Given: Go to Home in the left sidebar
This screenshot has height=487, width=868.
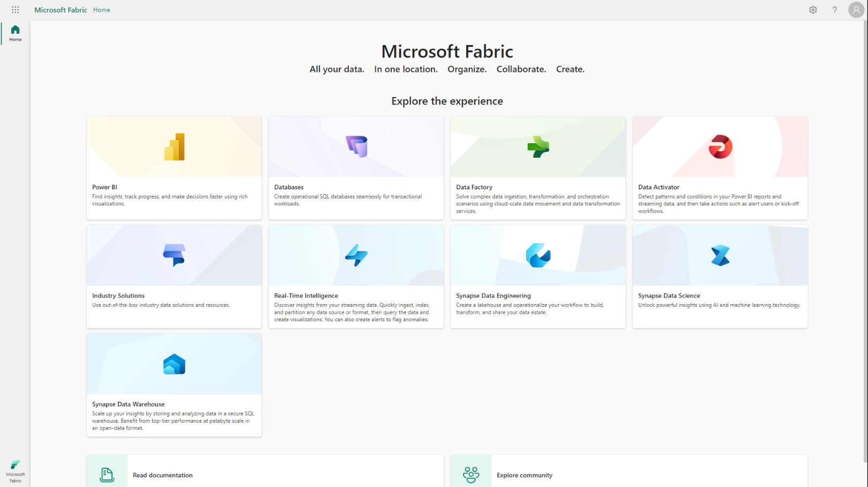Looking at the screenshot, I should (x=16, y=33).
